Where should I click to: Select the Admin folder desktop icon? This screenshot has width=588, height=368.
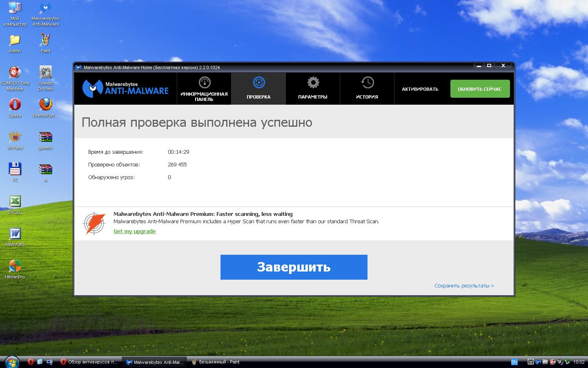15,44
